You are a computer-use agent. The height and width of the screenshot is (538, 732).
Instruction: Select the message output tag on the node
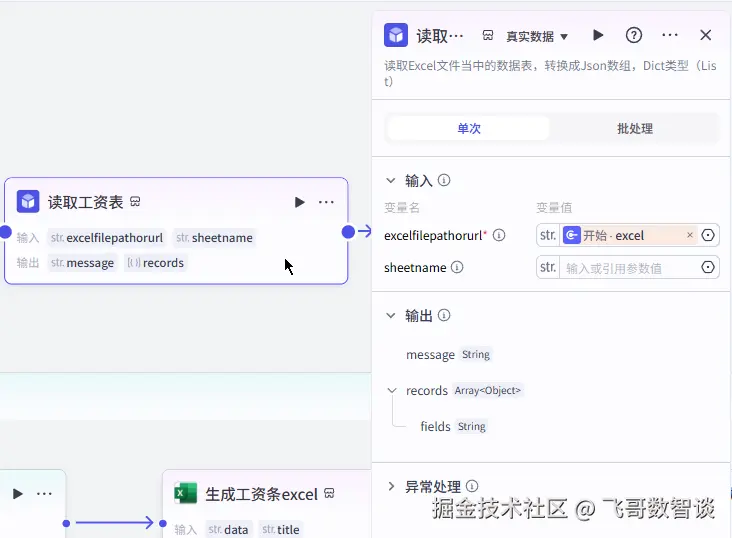tap(82, 263)
